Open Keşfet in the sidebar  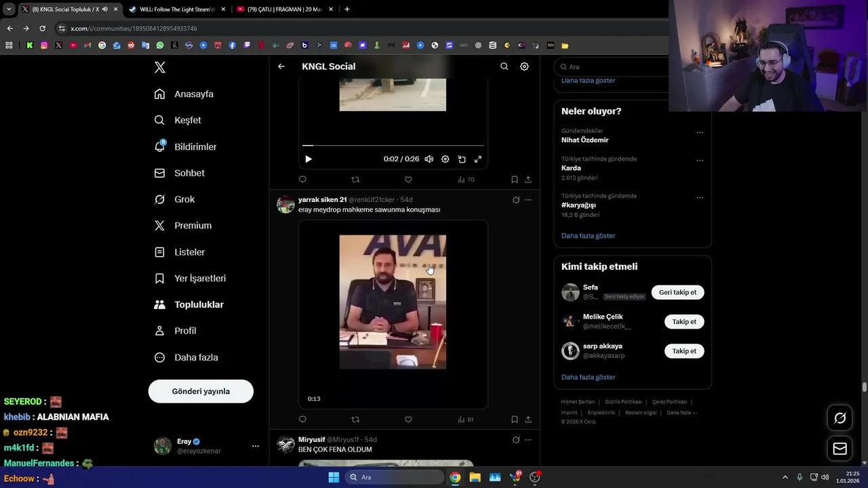[x=178, y=120]
